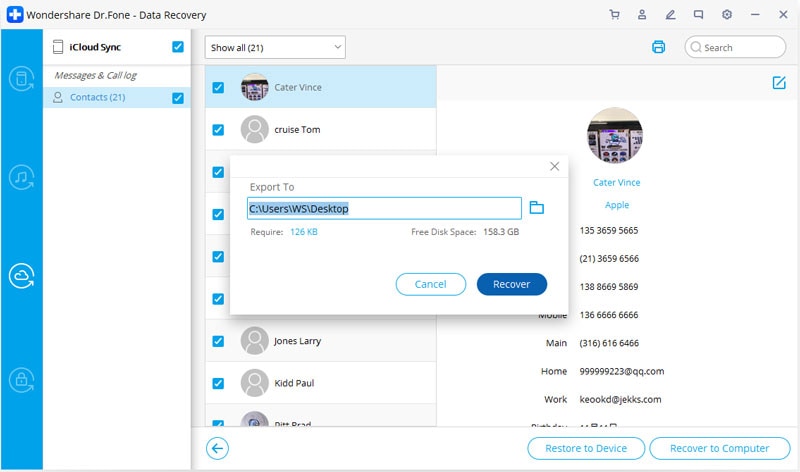Viewport: 800px width, 472px height.
Task: Uncheck the Jones Larry contact checkbox
Action: (x=218, y=341)
